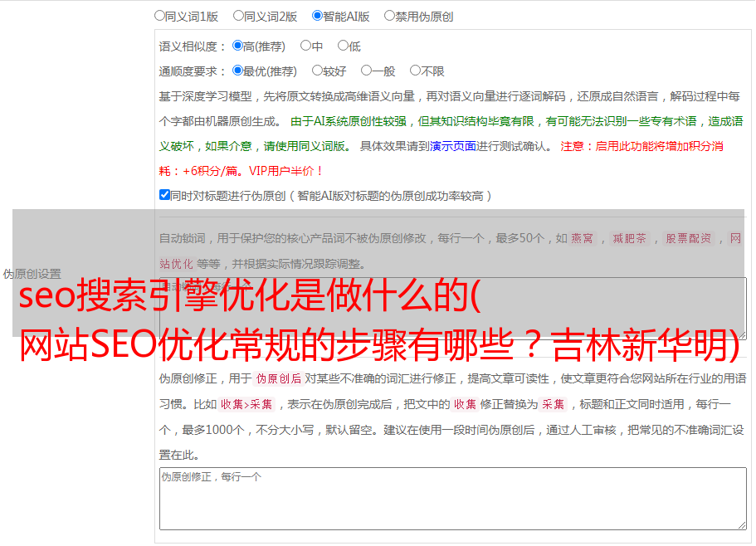Set 通顺度要求 to 一般
The image size is (756, 546).
[x=367, y=71]
